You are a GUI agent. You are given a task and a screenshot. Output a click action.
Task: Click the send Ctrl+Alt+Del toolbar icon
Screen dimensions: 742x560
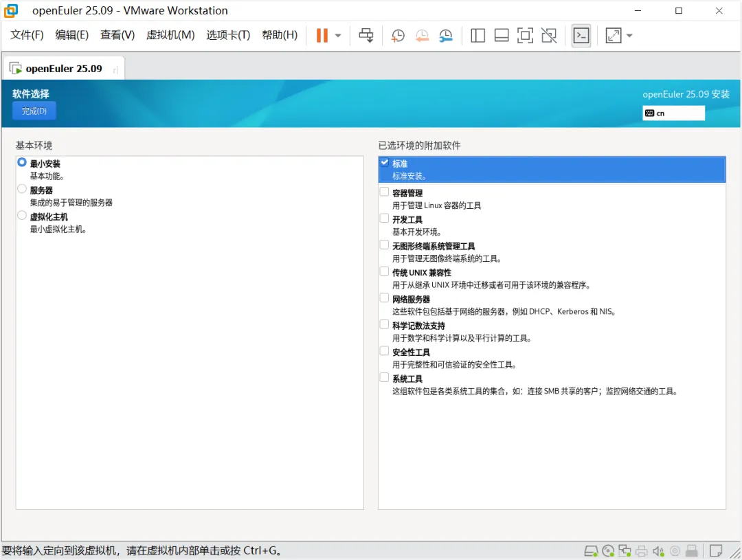coord(366,36)
